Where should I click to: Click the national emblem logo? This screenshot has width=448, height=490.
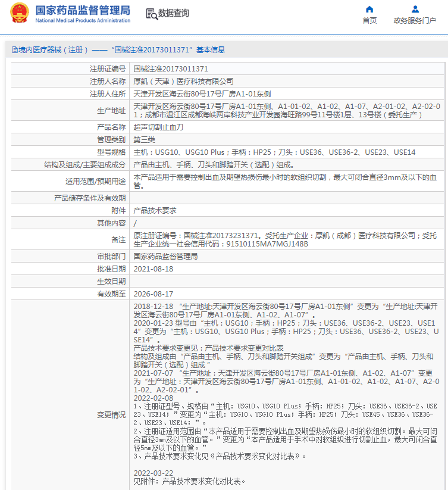click(x=19, y=13)
